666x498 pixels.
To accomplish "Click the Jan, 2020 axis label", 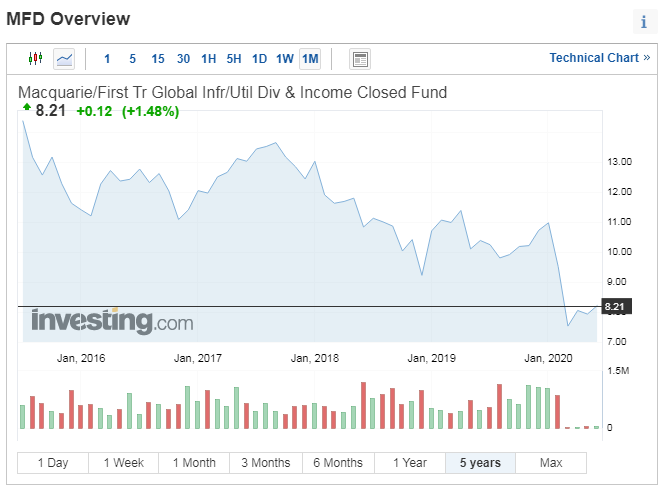I will (x=548, y=358).
